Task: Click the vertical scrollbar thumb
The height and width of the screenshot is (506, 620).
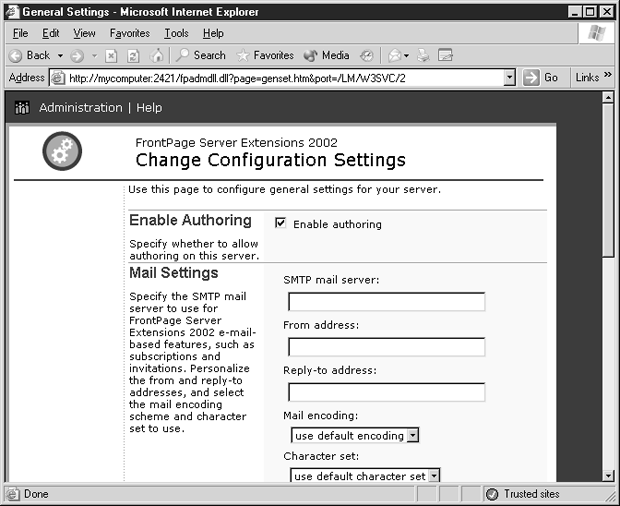Action: (x=608, y=180)
